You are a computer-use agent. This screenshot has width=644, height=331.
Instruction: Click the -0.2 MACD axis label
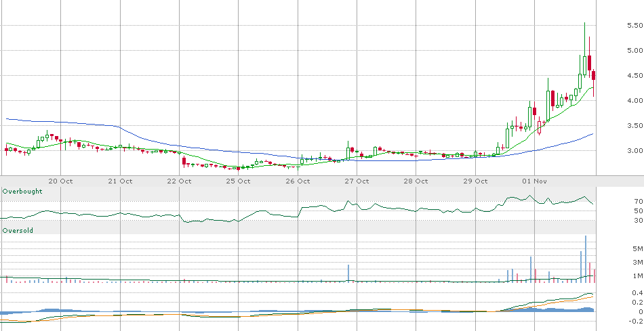click(636, 321)
